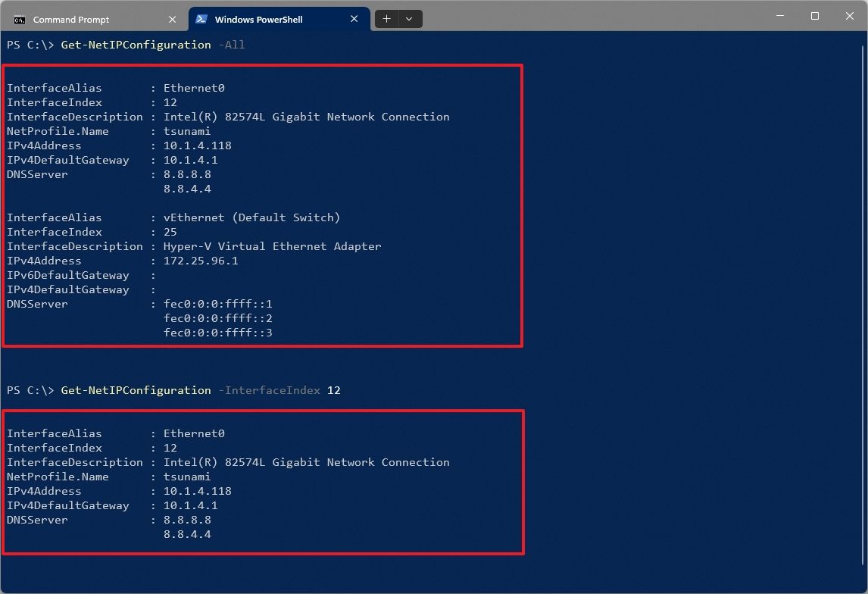
Task: Click the PS C:\> prompt line
Action: (x=30, y=45)
